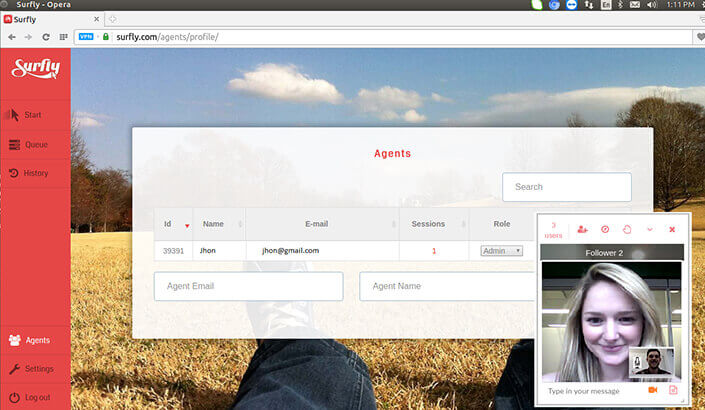Click the Agent Name input field
Image resolution: width=705 pixels, height=410 pixels.
click(447, 286)
